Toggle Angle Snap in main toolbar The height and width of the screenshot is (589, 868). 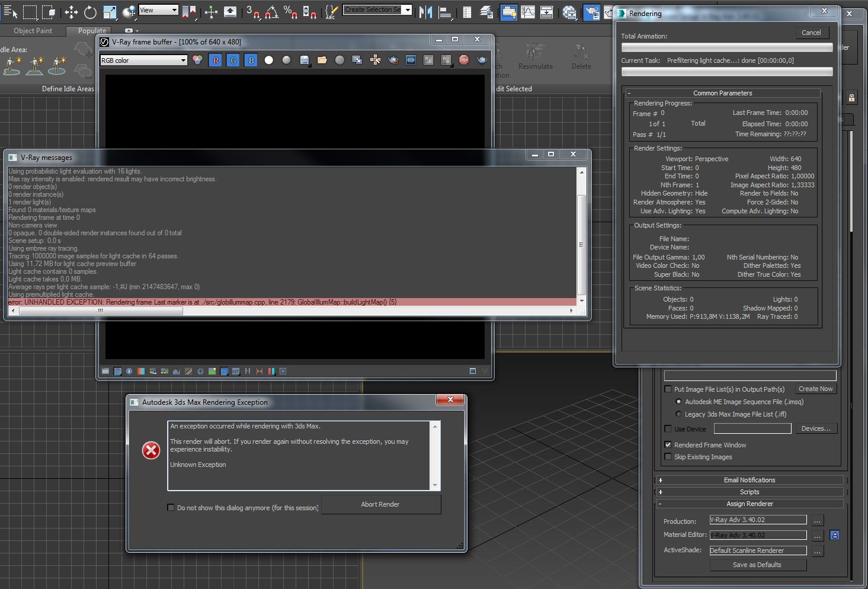click(271, 12)
